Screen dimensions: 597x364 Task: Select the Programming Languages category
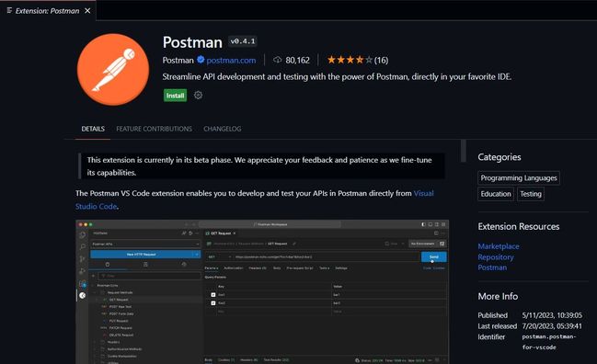coord(519,178)
